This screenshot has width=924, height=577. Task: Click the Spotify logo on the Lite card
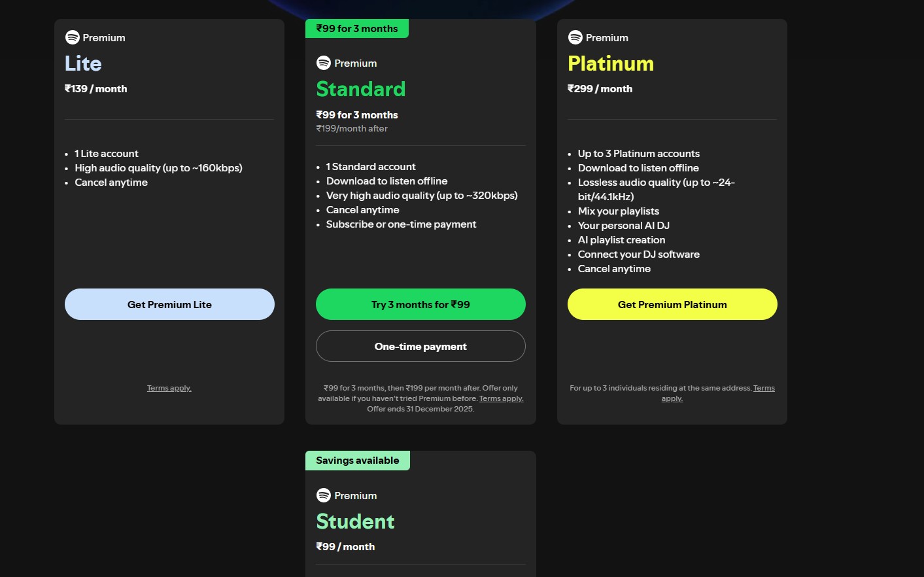72,37
